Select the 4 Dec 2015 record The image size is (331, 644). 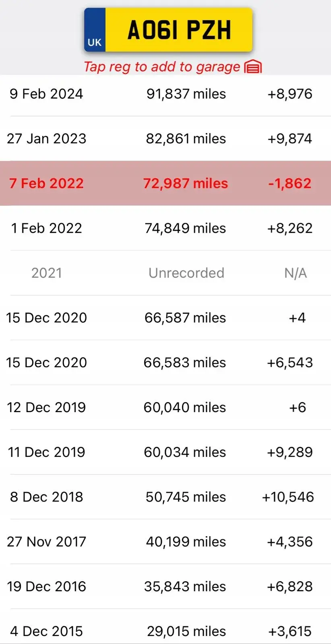165,628
